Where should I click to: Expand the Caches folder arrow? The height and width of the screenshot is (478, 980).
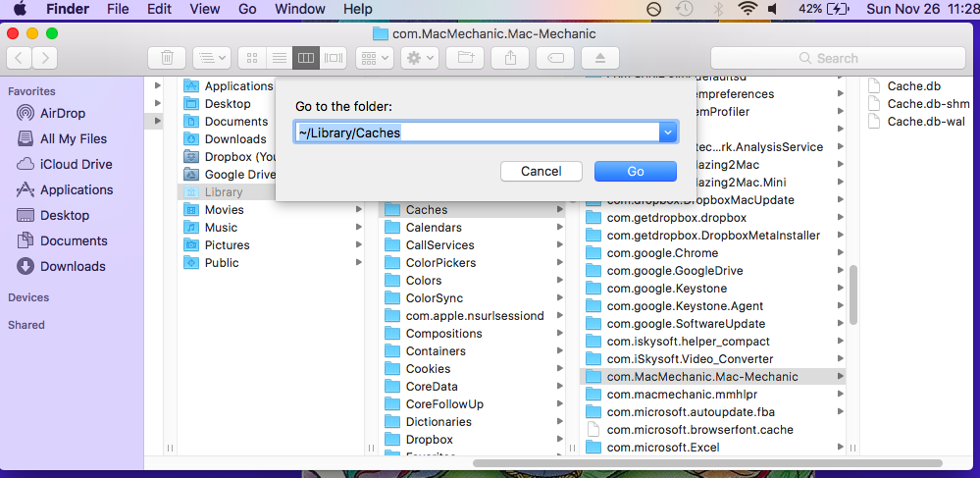pyautogui.click(x=559, y=210)
